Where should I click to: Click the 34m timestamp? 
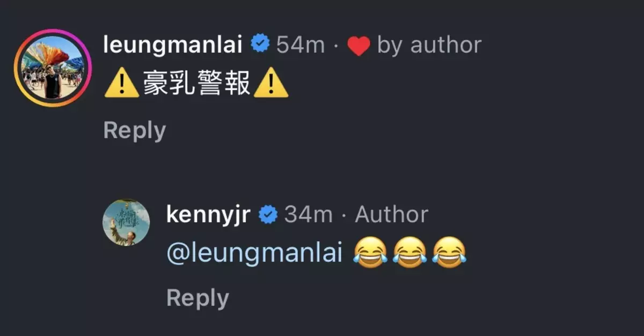click(x=309, y=215)
